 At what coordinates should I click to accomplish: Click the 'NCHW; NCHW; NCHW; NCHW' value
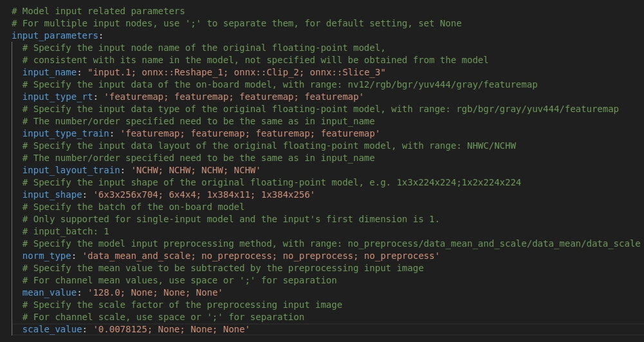click(x=195, y=170)
